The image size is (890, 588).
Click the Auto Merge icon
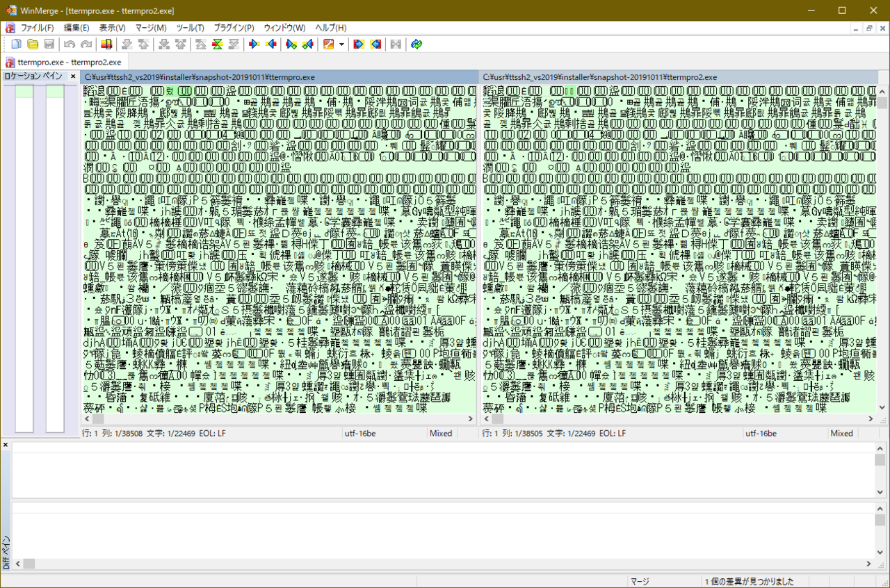(x=396, y=44)
